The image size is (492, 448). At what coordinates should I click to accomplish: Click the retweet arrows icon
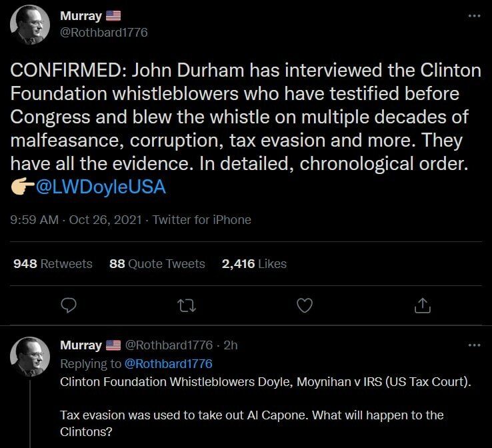[x=187, y=305]
